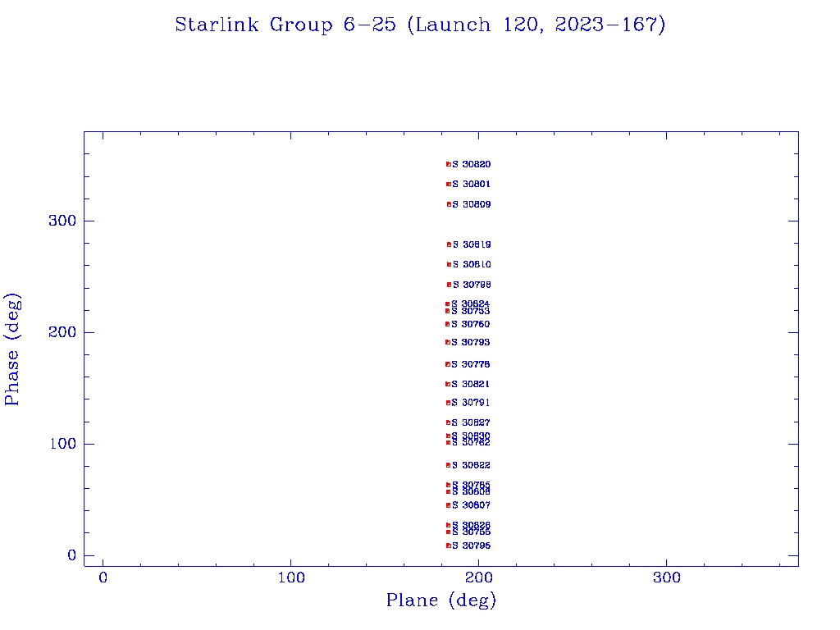Click the red data point for S 30822
The width and height of the screenshot is (840, 630).
coord(449,466)
